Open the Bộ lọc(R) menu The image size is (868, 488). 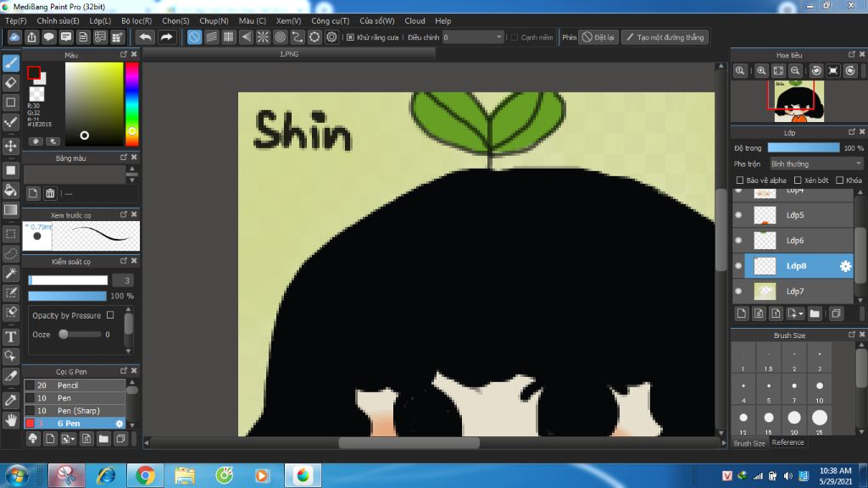pyautogui.click(x=136, y=20)
